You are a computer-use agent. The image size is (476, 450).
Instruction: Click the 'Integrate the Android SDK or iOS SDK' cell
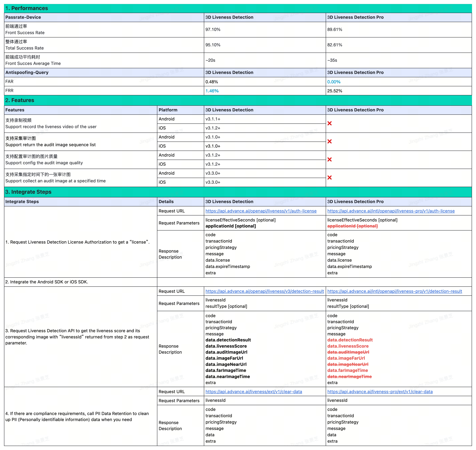[x=47, y=282]
